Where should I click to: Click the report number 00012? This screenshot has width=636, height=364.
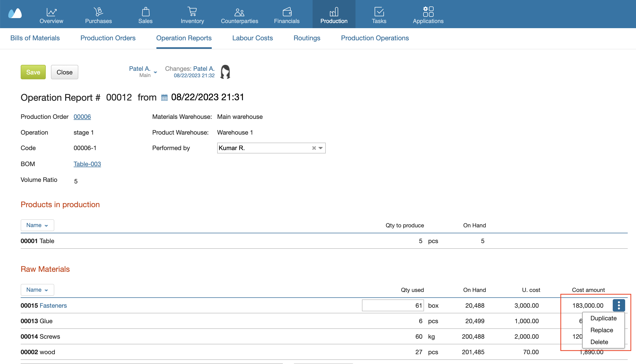(x=119, y=97)
